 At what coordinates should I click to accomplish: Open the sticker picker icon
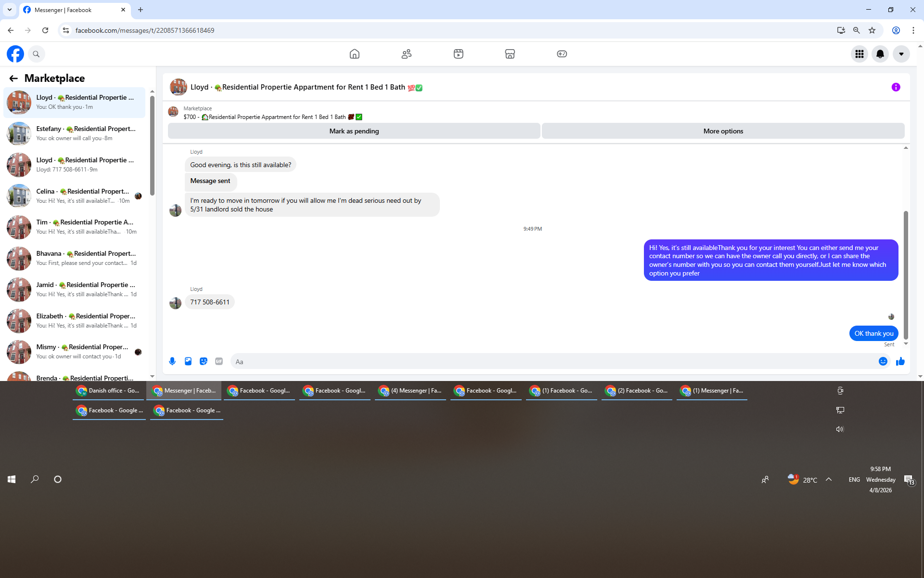(x=204, y=361)
